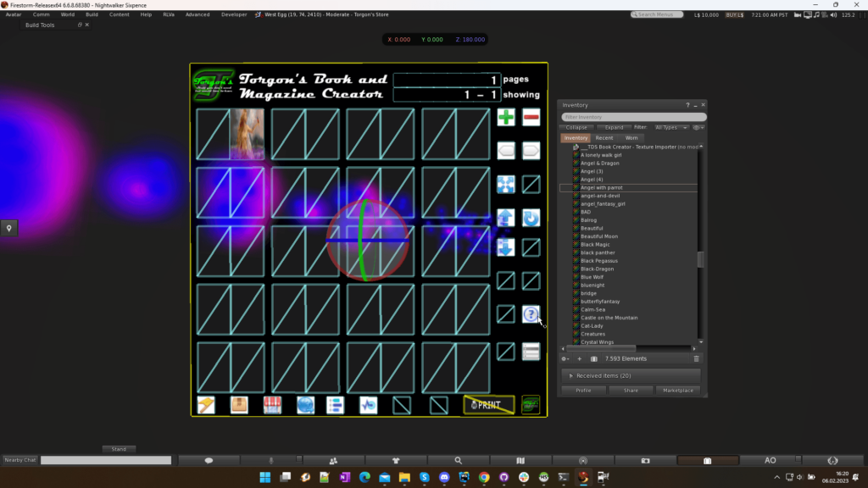This screenshot has width=868, height=488.
Task: Open the eye visibility dropdown in Inventory
Action: [698, 127]
